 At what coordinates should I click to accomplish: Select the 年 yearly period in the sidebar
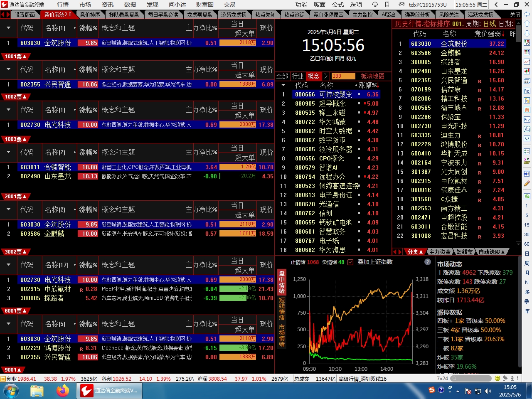(x=527, y=311)
